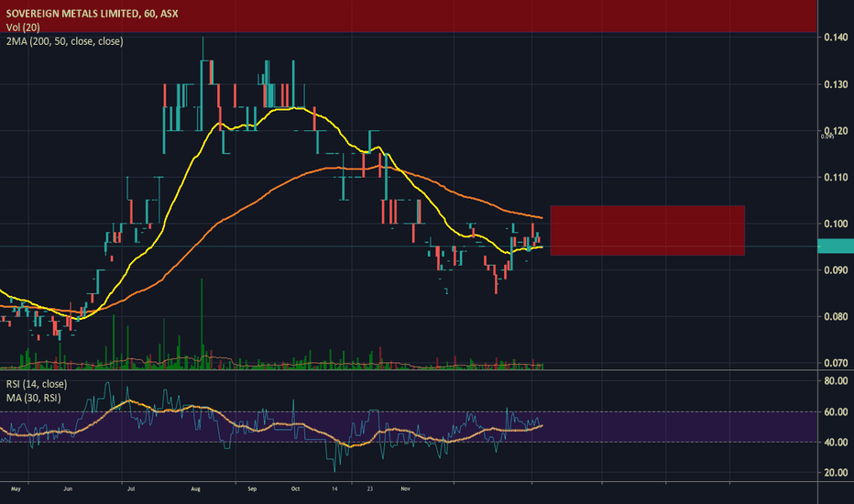Click the 0.130 price axis label
Image resolution: width=854 pixels, height=504 pixels.
[836, 84]
